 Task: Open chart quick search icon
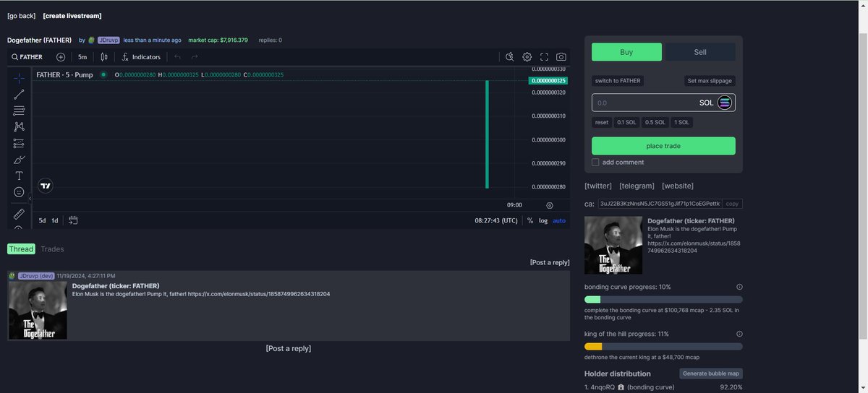pos(509,57)
